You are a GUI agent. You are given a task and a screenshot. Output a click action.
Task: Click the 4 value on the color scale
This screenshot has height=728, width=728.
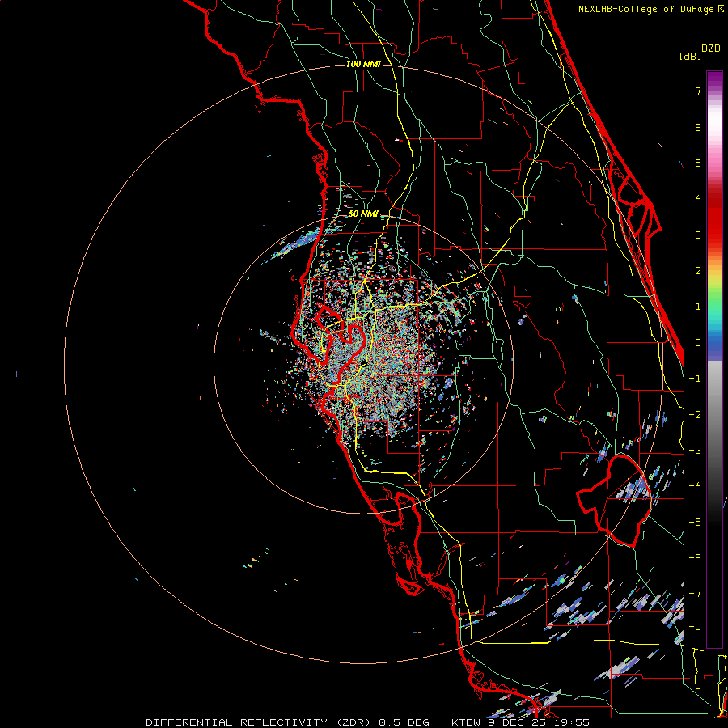tap(698, 199)
